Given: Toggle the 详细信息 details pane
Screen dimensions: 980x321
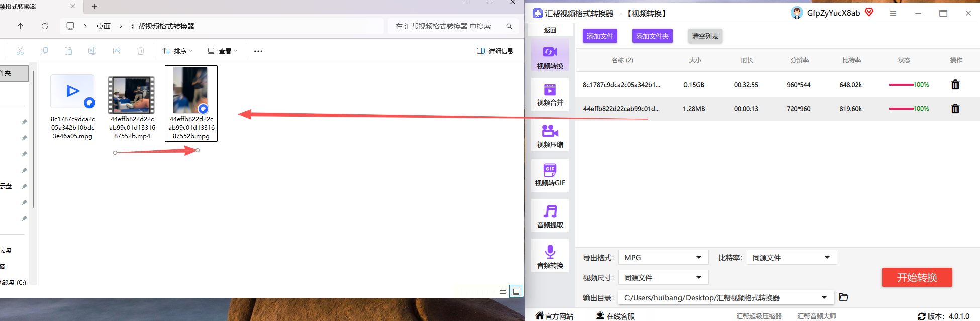Looking at the screenshot, I should [495, 51].
